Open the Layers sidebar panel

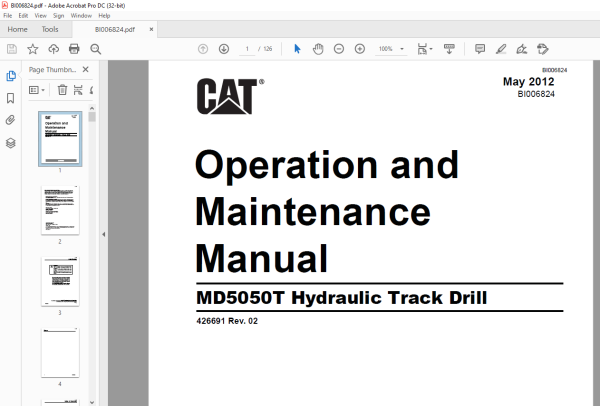(11, 143)
